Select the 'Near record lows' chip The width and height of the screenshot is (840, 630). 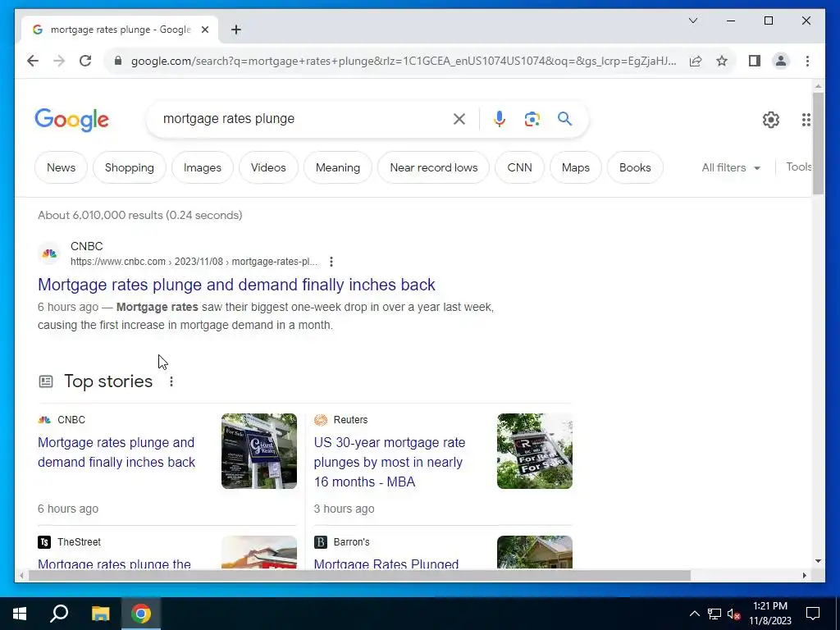click(433, 167)
